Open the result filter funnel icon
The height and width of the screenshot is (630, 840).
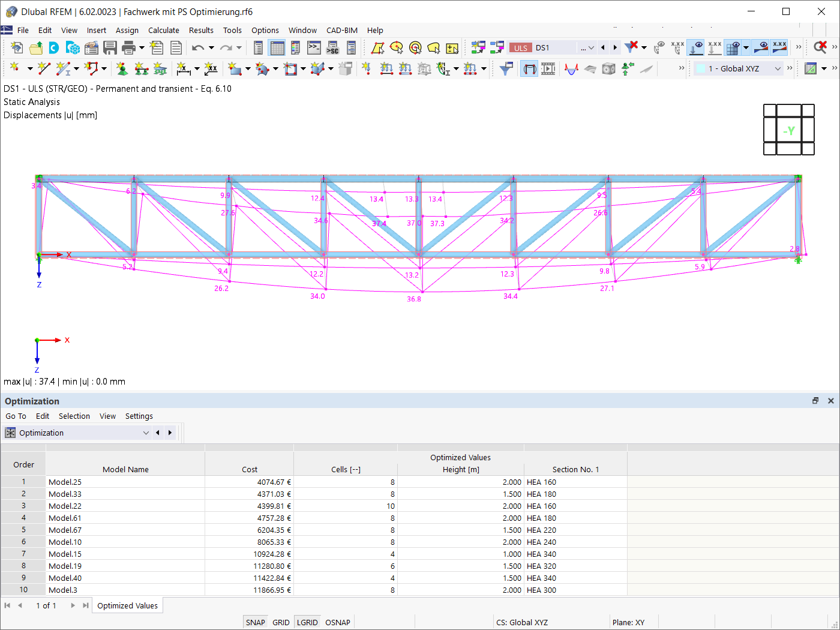click(x=506, y=69)
